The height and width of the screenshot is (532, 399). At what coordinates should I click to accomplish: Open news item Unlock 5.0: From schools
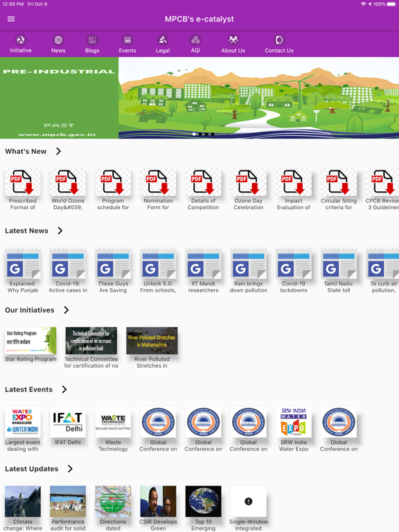click(x=158, y=265)
